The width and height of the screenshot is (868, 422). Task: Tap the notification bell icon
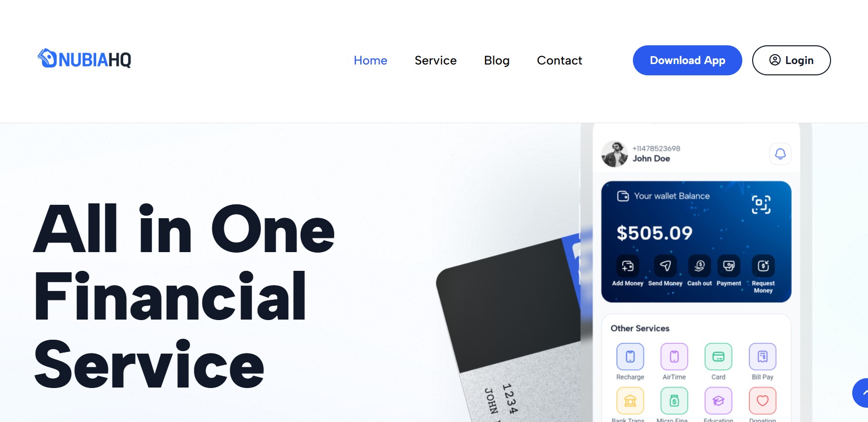(780, 154)
